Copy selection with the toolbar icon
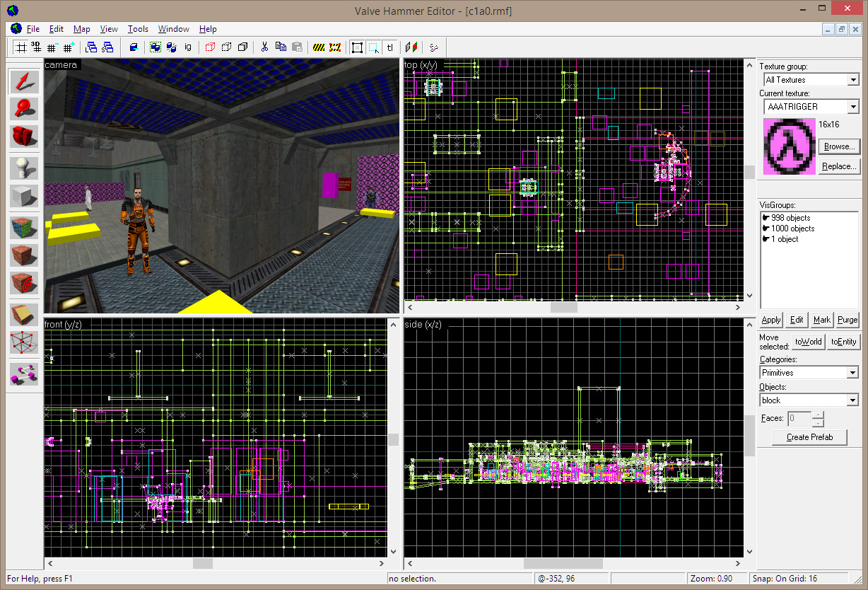The width and height of the screenshot is (868, 590). pos(281,47)
